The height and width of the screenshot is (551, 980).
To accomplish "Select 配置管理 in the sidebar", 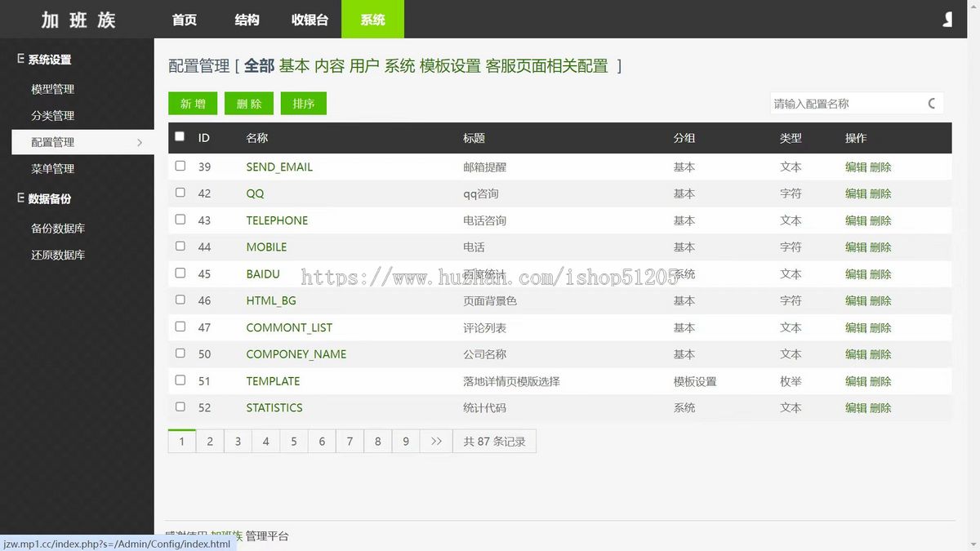I will (x=82, y=142).
